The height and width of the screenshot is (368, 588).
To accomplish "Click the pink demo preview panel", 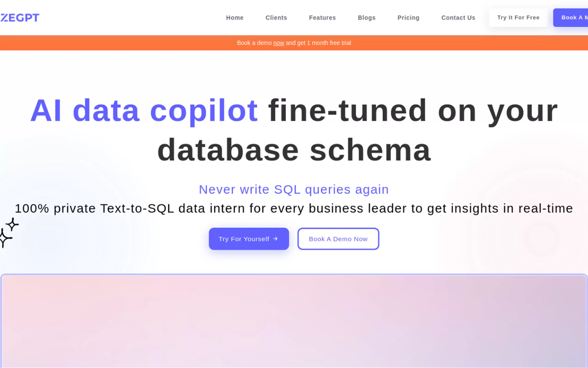I will point(294,321).
